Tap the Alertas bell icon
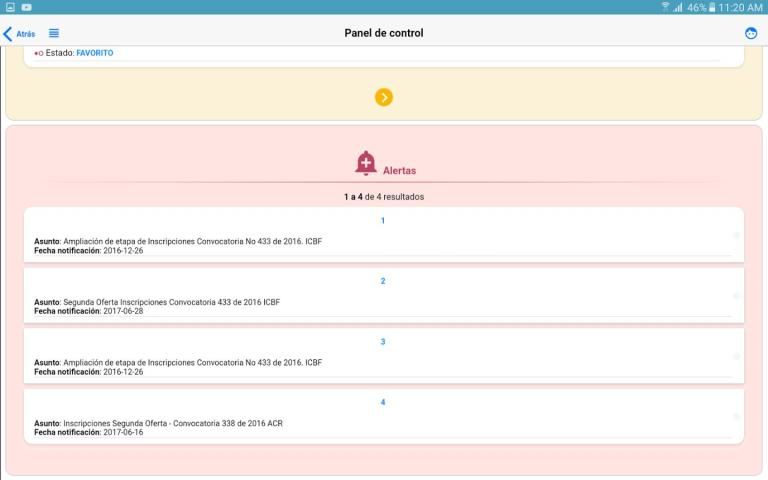Screen dimensions: 768x480 (366, 163)
